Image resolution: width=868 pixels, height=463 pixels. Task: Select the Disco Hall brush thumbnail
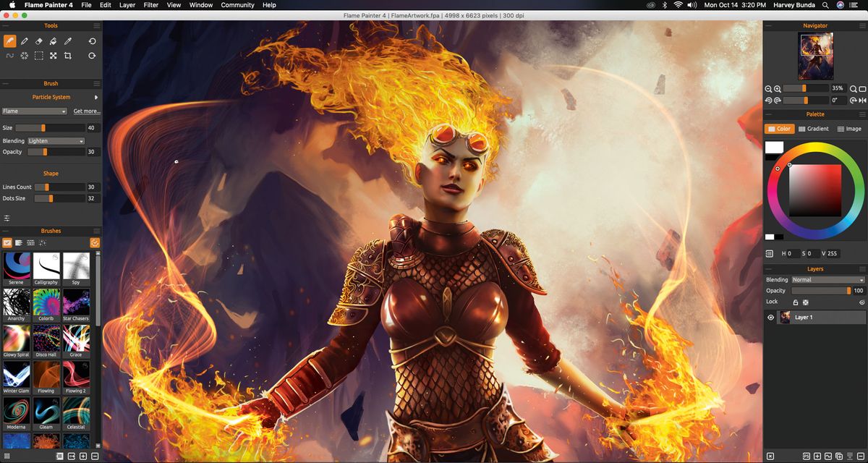click(x=46, y=339)
